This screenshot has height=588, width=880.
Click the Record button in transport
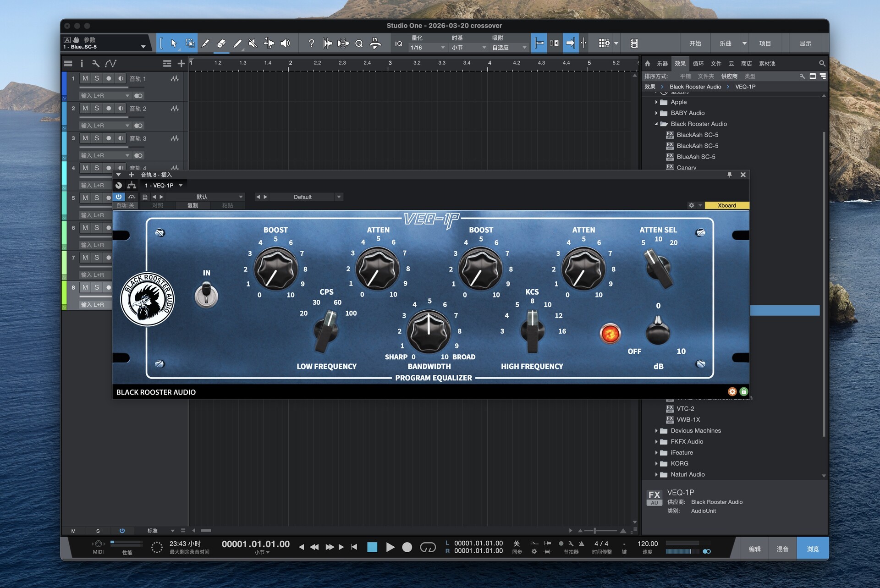click(x=407, y=547)
